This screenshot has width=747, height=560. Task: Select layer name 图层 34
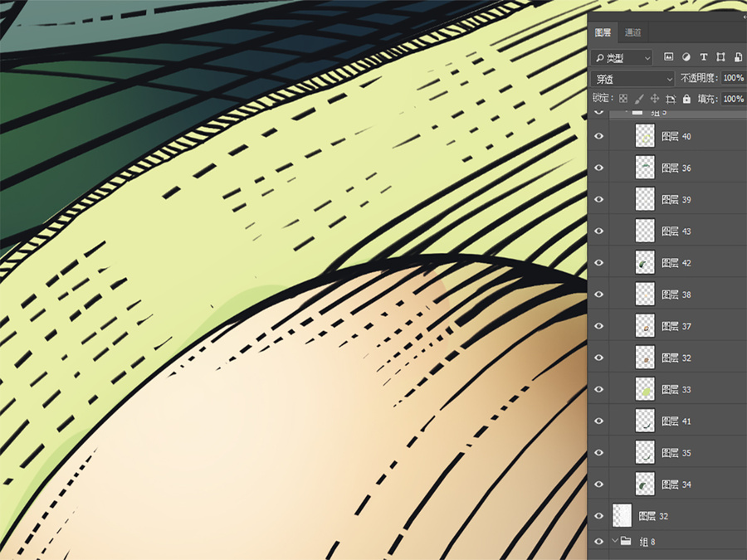pos(676,485)
